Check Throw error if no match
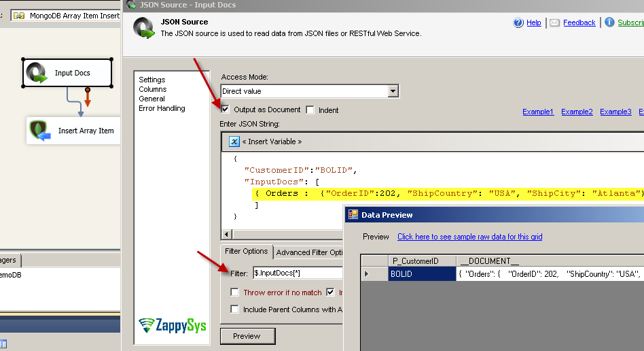 (x=234, y=292)
